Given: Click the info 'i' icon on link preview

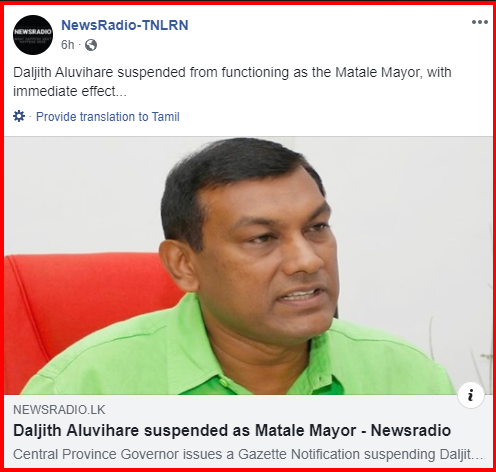Looking at the screenshot, I should pyautogui.click(x=471, y=395).
